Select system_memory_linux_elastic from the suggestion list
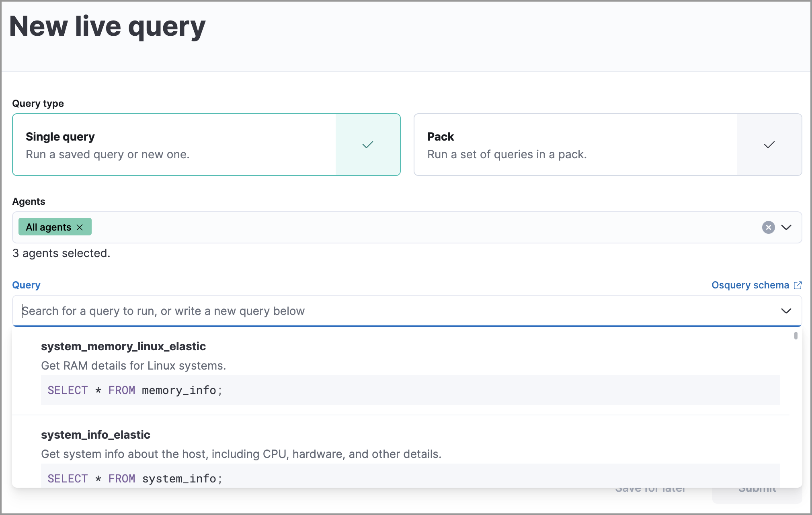Viewport: 812px width, 515px height. point(124,346)
